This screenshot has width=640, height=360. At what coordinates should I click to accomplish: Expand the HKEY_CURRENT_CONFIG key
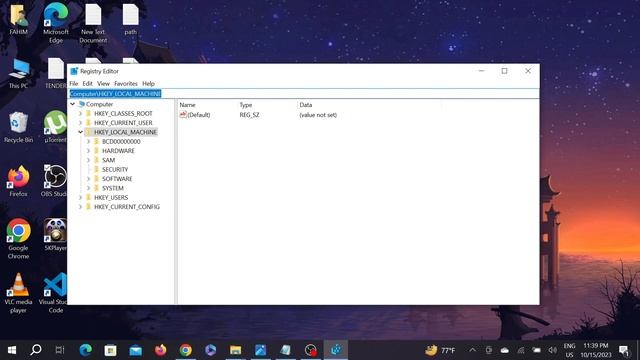pos(80,207)
